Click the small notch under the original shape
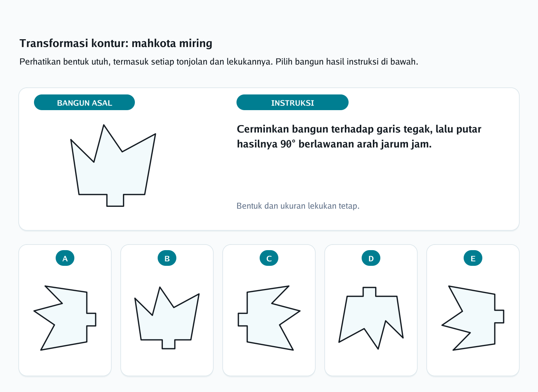The image size is (538, 392). [115, 200]
